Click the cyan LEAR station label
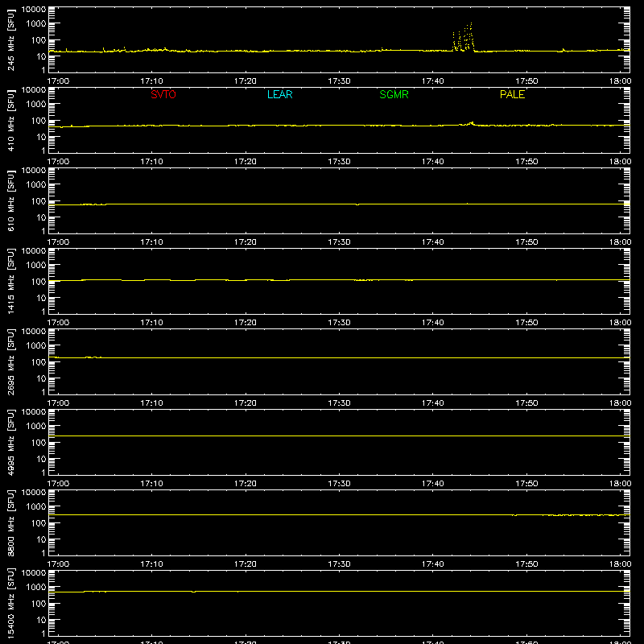Viewport: 644px width, 644px height. (x=279, y=94)
